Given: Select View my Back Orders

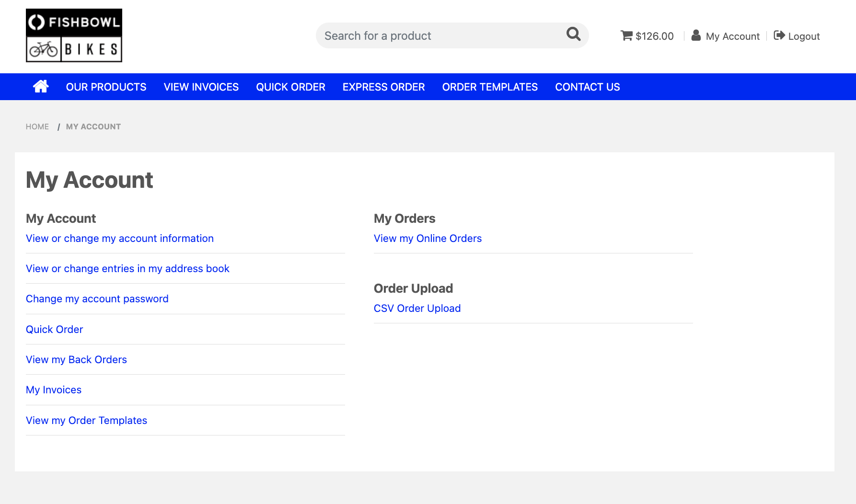Looking at the screenshot, I should coord(76,359).
